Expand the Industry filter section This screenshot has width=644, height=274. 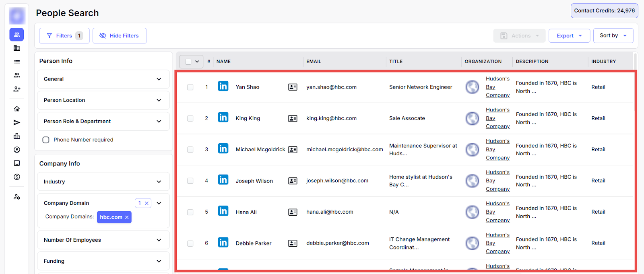tap(103, 181)
